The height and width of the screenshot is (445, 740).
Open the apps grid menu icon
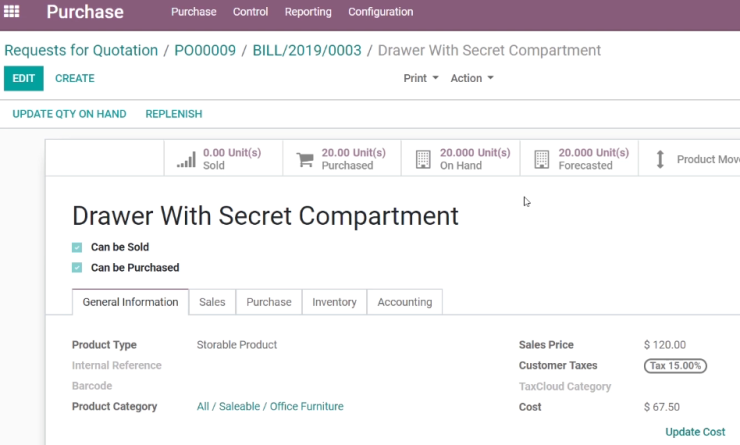coord(11,11)
